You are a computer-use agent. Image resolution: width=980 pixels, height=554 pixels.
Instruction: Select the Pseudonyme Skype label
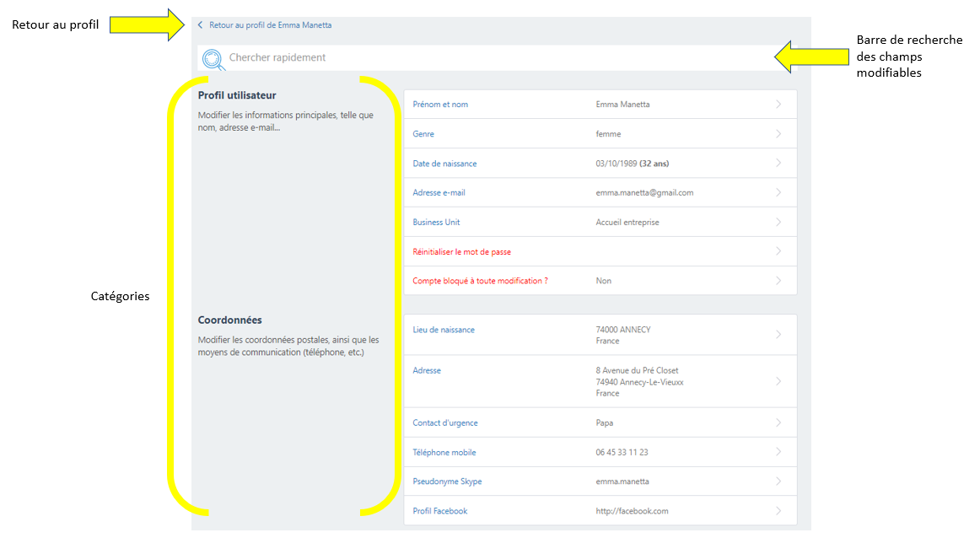click(447, 481)
